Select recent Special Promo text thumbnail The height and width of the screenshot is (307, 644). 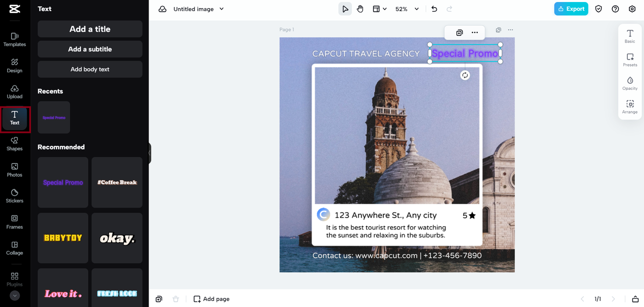54,118
